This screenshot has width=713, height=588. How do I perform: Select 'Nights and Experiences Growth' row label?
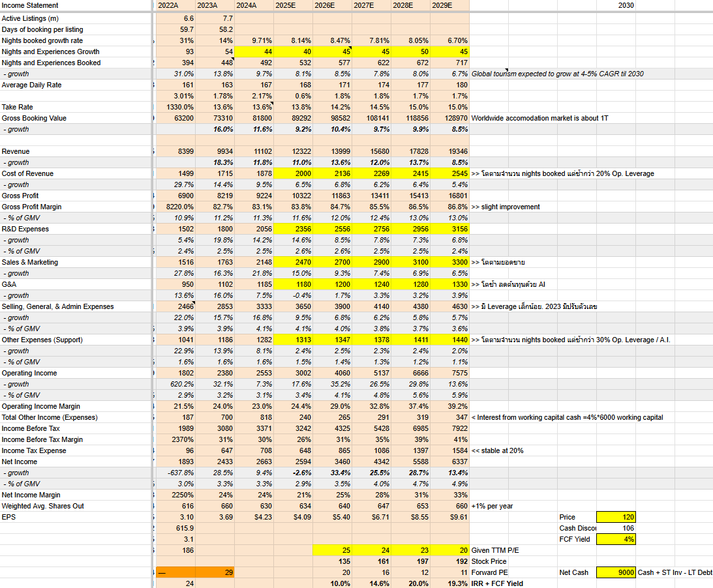tap(50, 51)
